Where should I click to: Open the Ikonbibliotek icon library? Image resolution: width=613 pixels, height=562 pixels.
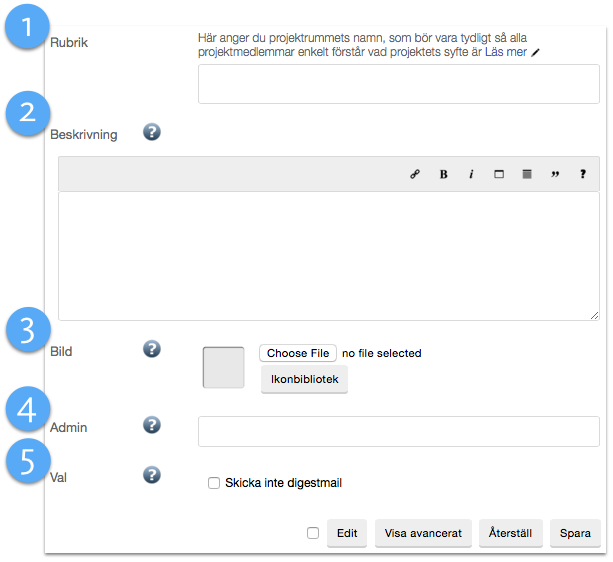304,380
